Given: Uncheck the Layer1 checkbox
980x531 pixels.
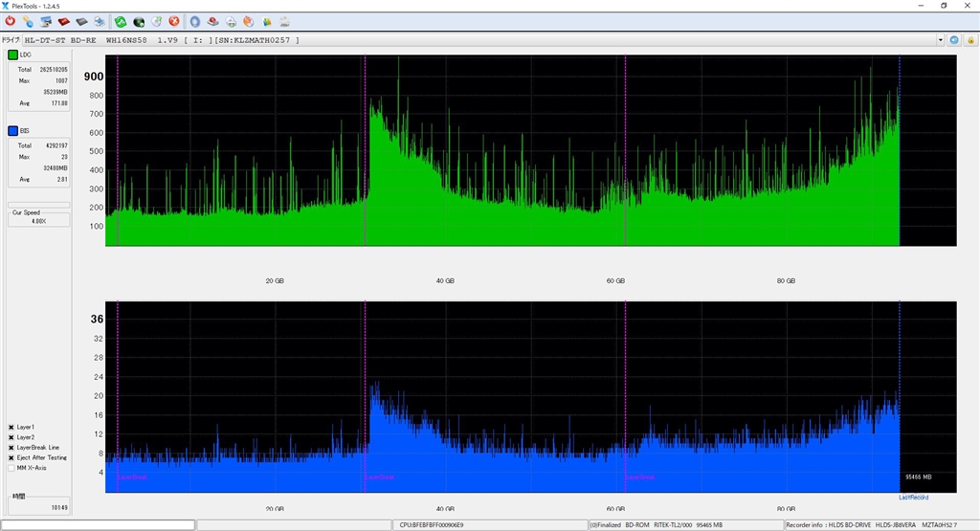Looking at the screenshot, I should [11, 427].
